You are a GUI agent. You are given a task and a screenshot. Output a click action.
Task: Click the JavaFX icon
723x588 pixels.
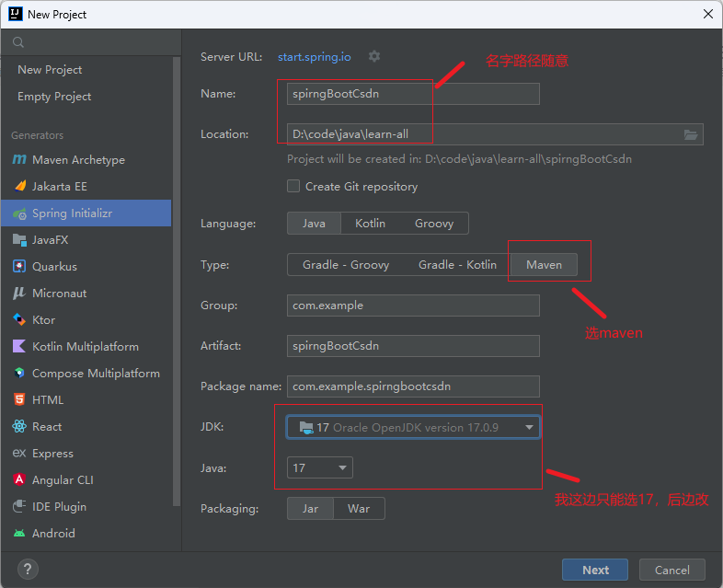point(19,240)
